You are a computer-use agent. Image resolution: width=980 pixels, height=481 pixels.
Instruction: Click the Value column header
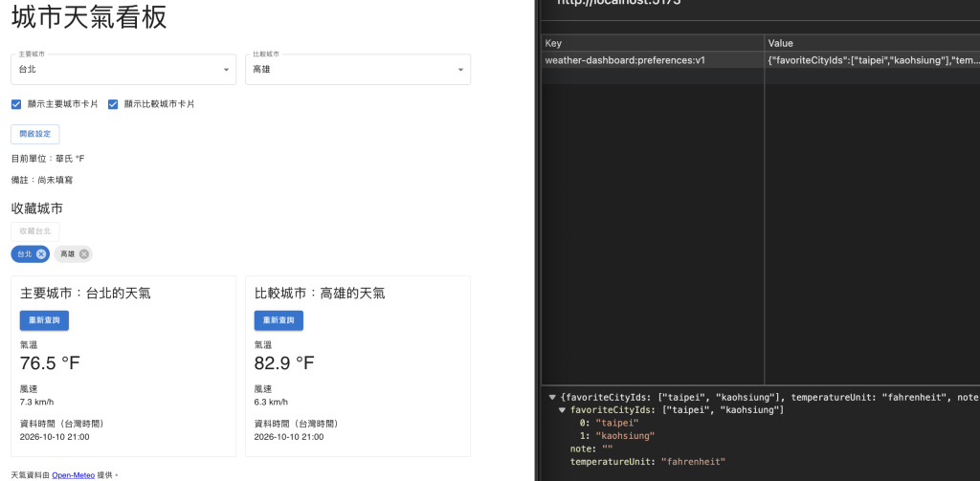[873, 43]
